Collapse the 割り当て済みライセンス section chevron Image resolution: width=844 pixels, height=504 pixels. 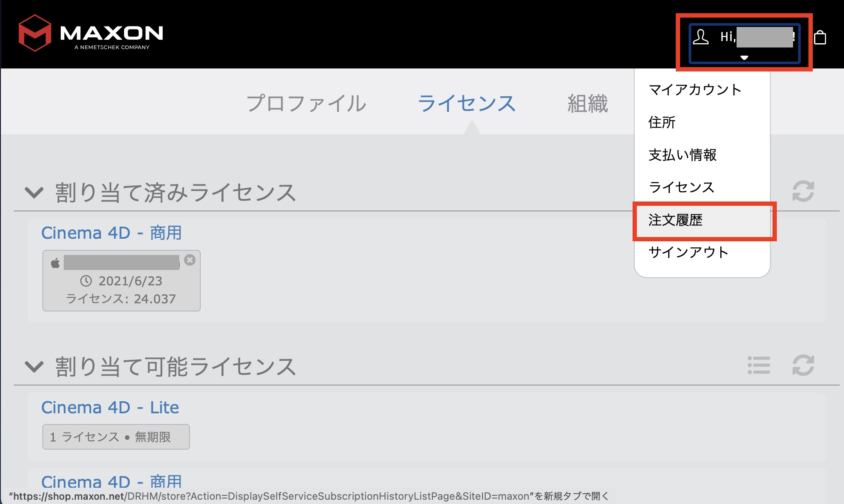[34, 193]
